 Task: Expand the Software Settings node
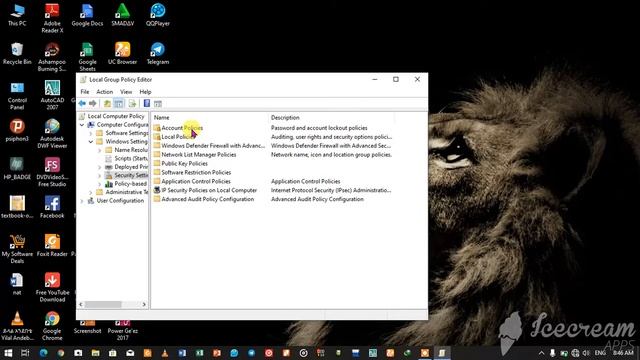91,133
